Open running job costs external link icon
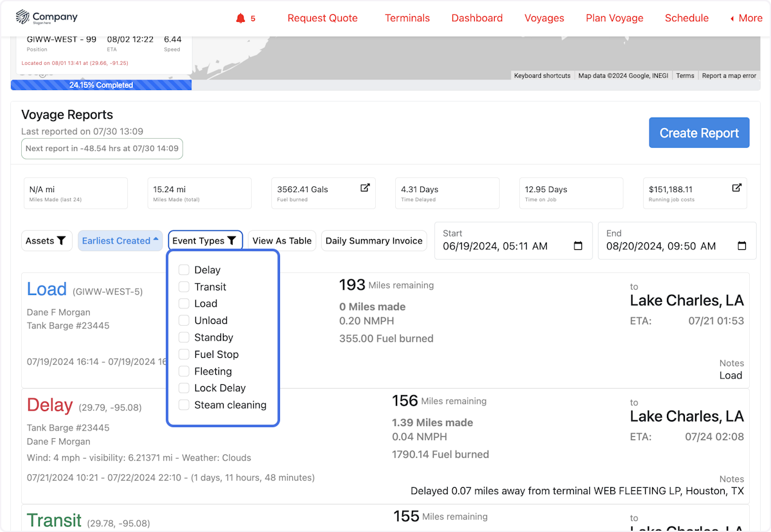 [737, 188]
